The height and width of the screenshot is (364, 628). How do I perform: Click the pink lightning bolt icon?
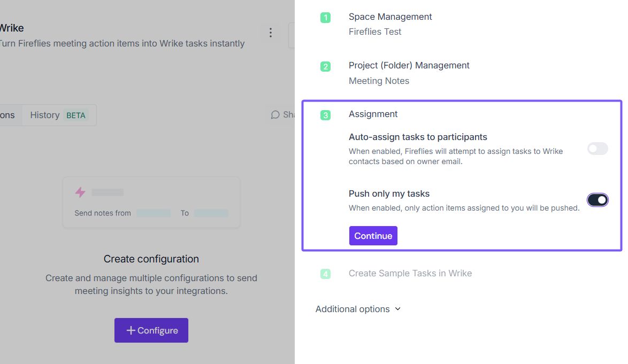[x=80, y=192]
